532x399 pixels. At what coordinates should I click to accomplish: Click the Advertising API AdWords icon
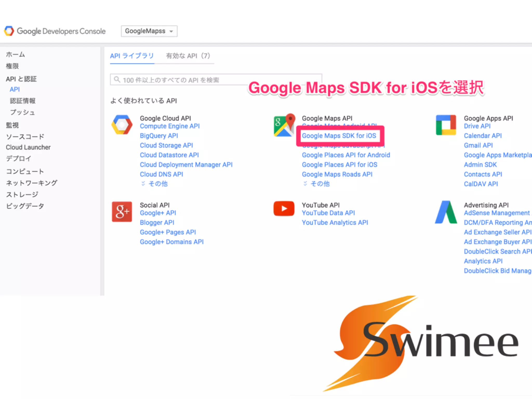coord(446,212)
